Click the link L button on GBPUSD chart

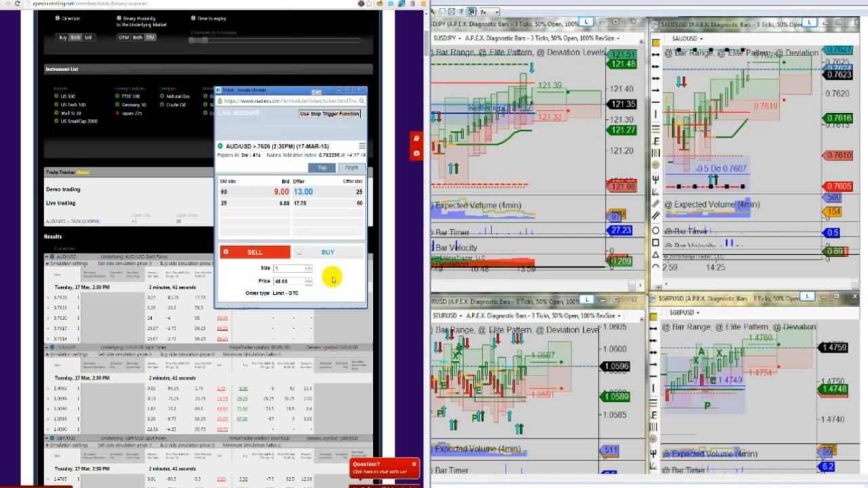[x=807, y=296]
